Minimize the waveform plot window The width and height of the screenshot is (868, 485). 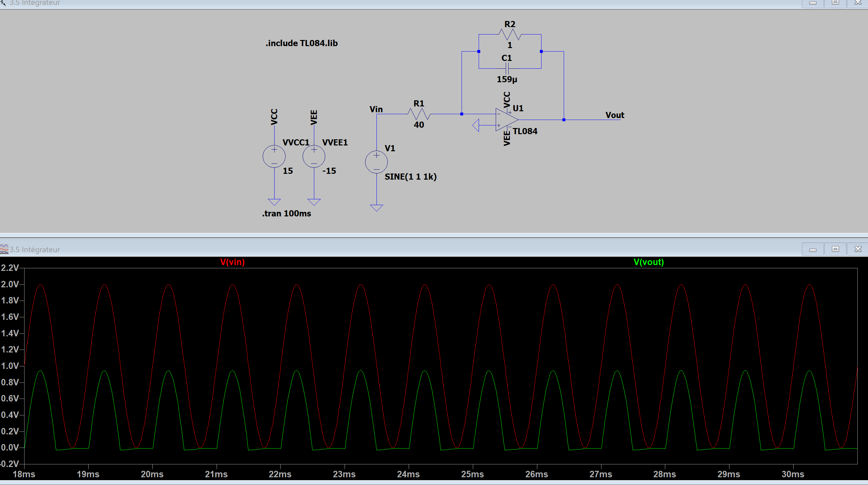pos(813,249)
